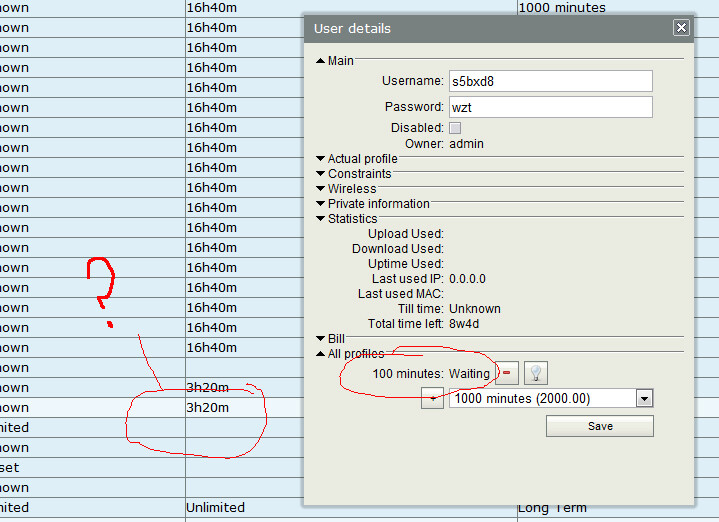Viewport: 719px width, 522px height.
Task: Remove the 100 minutes profile with minus button
Action: click(x=507, y=373)
